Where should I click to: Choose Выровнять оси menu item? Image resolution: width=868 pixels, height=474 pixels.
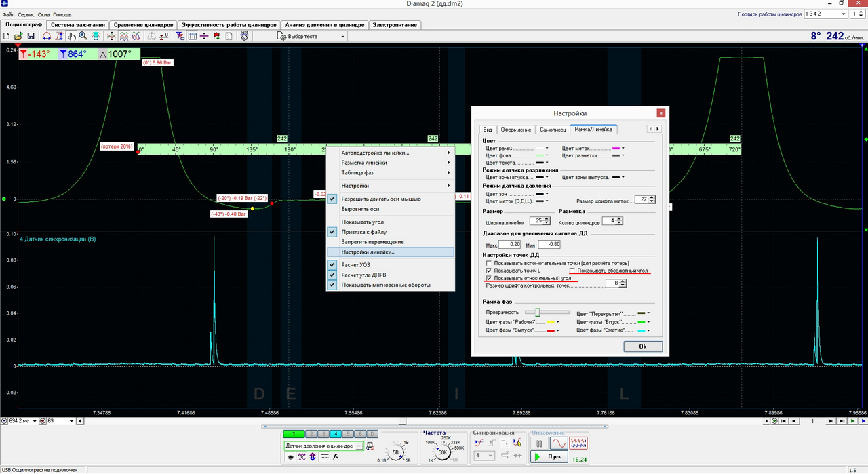(x=390, y=209)
